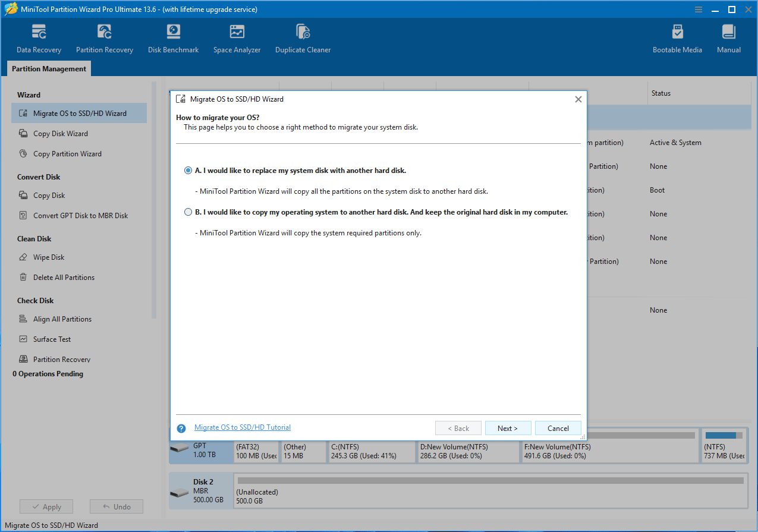Launch the Duplicate Cleaner tool
Image resolution: width=758 pixels, height=532 pixels.
click(x=303, y=39)
